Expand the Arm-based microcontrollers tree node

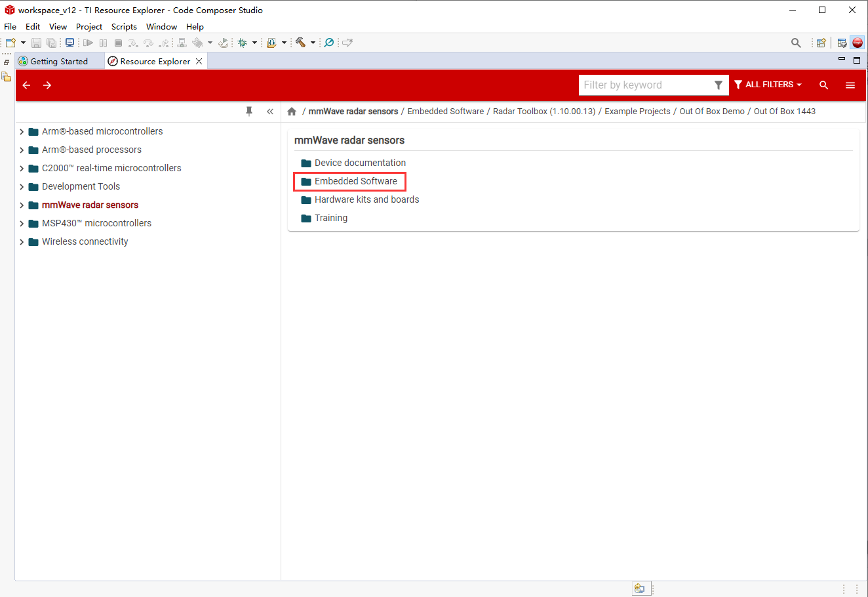tap(22, 132)
